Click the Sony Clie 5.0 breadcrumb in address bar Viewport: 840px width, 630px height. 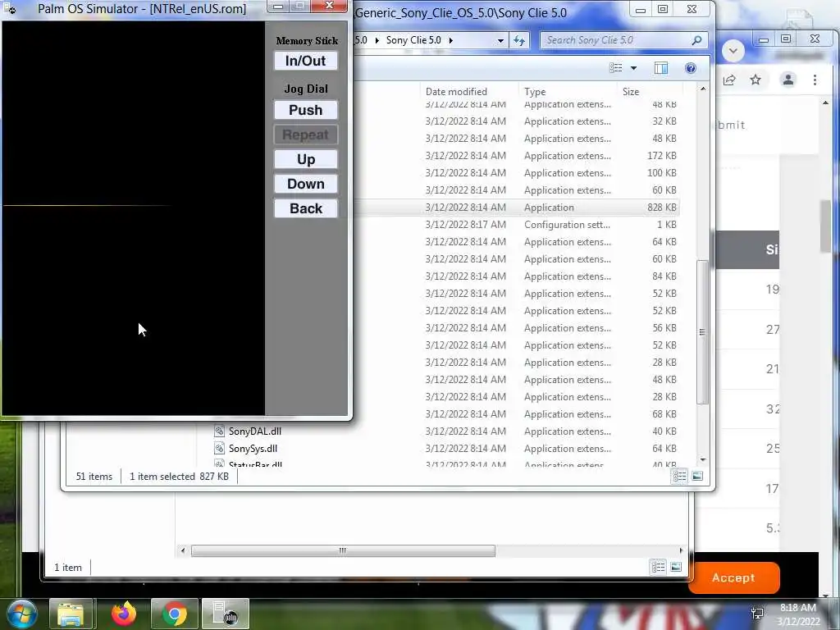pos(413,40)
